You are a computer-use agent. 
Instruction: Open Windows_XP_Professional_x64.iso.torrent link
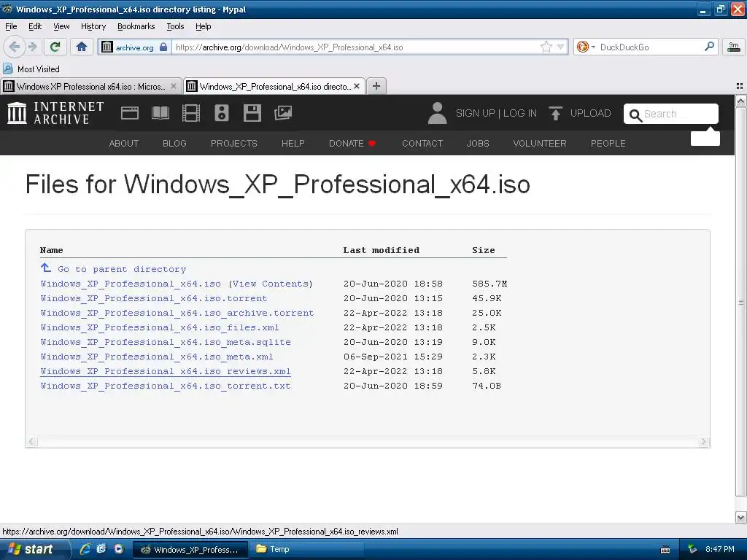pyautogui.click(x=154, y=298)
